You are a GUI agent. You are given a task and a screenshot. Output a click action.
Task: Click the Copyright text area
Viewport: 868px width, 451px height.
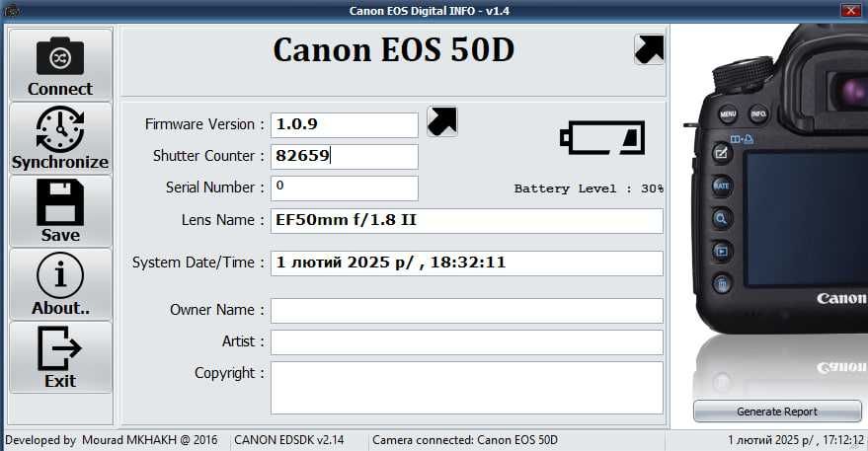467,388
